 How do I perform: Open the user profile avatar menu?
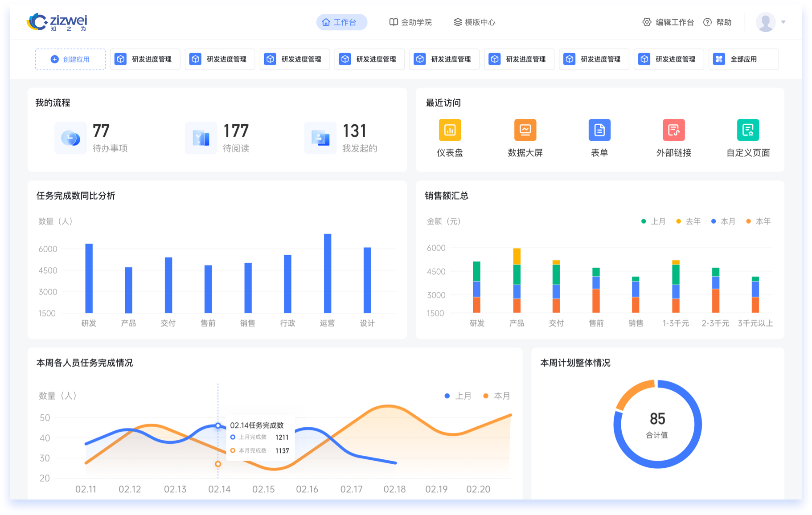tap(766, 22)
